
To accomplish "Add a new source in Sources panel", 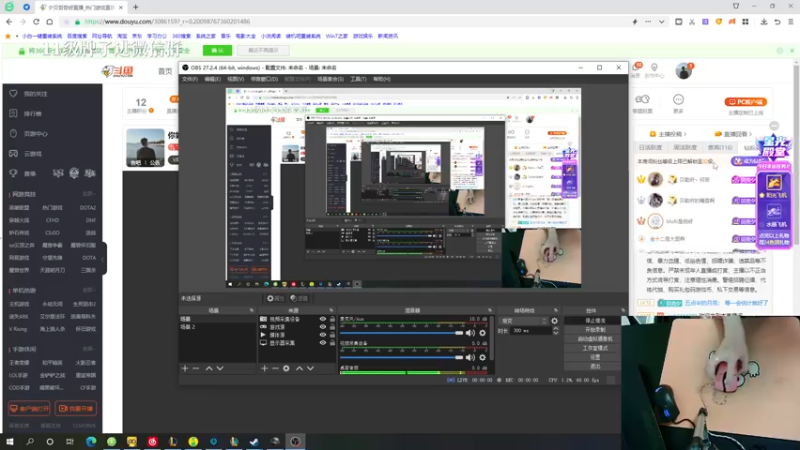I will click(x=264, y=368).
